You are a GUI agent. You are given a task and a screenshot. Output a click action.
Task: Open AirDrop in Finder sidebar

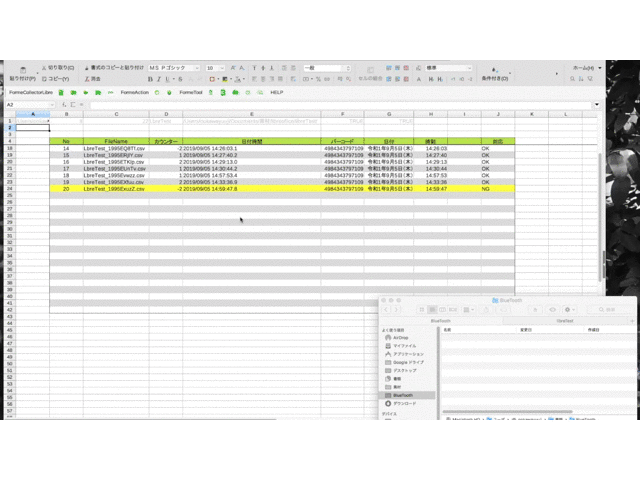[400, 338]
